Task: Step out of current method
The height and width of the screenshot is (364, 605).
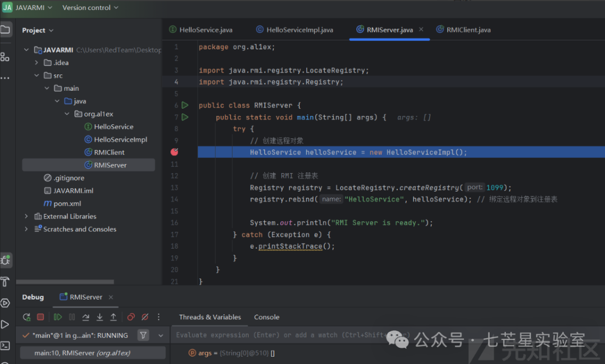Action: [113, 317]
